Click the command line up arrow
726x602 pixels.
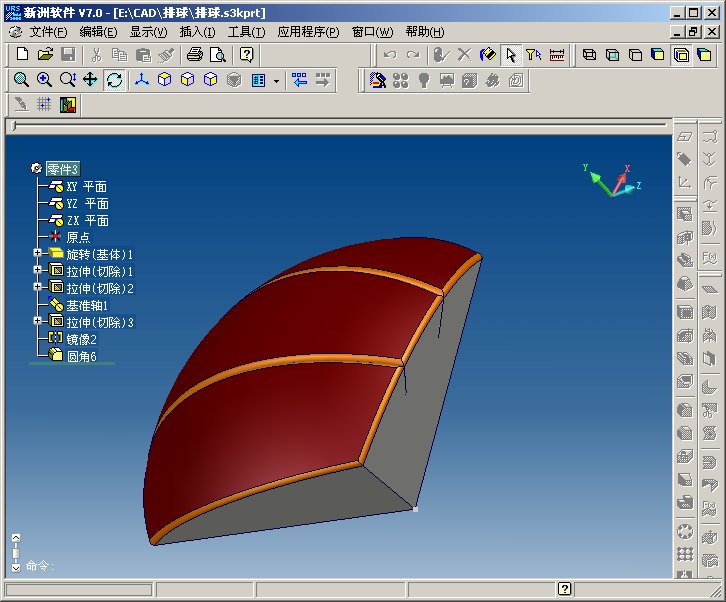16,538
